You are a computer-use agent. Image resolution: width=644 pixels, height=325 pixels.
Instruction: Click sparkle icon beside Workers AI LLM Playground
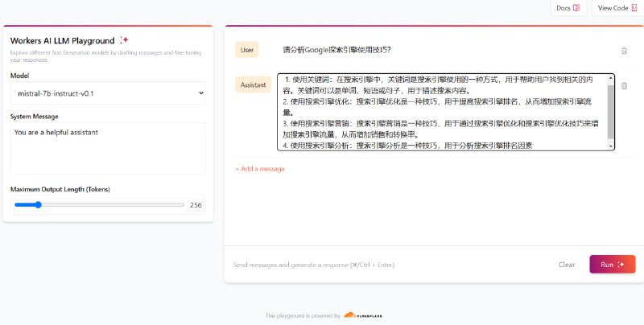click(124, 40)
